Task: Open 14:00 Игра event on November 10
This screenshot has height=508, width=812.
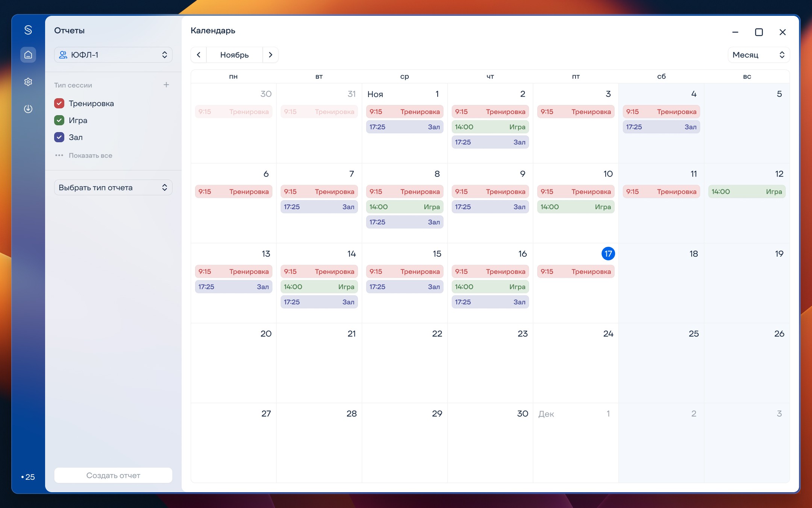Action: (x=576, y=207)
